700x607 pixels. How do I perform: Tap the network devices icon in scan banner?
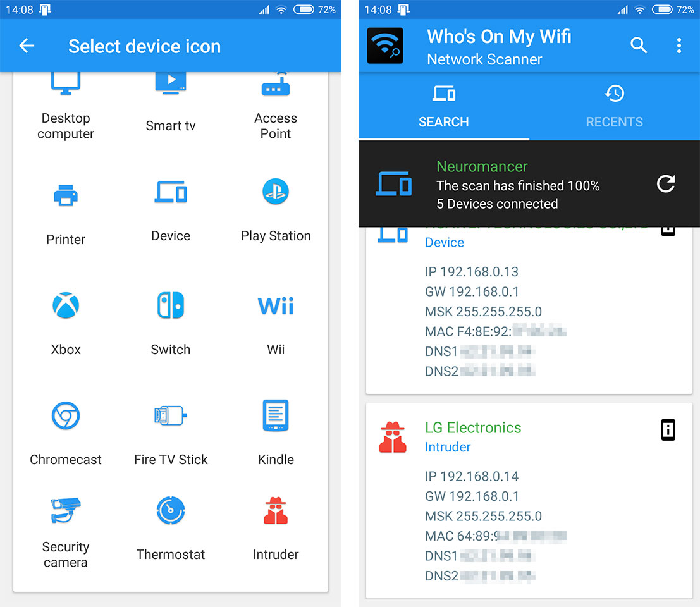393,184
